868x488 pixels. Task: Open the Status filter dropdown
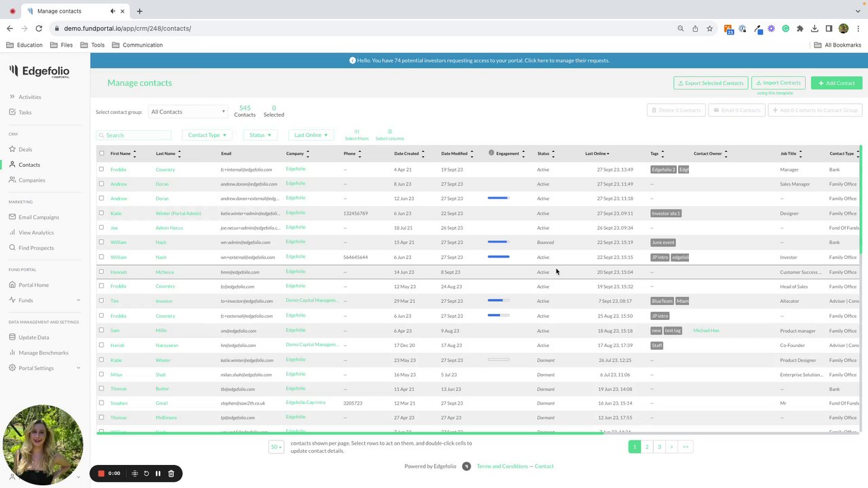pyautogui.click(x=260, y=135)
